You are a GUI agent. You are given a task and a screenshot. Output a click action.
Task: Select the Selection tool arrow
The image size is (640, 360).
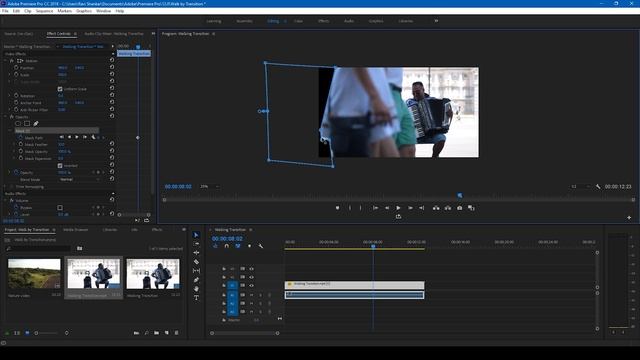click(196, 235)
